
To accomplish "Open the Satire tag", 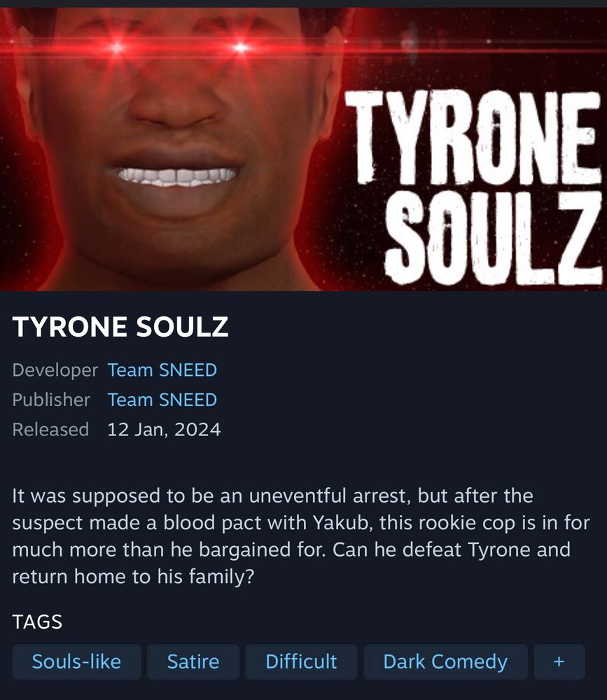I will [193, 661].
